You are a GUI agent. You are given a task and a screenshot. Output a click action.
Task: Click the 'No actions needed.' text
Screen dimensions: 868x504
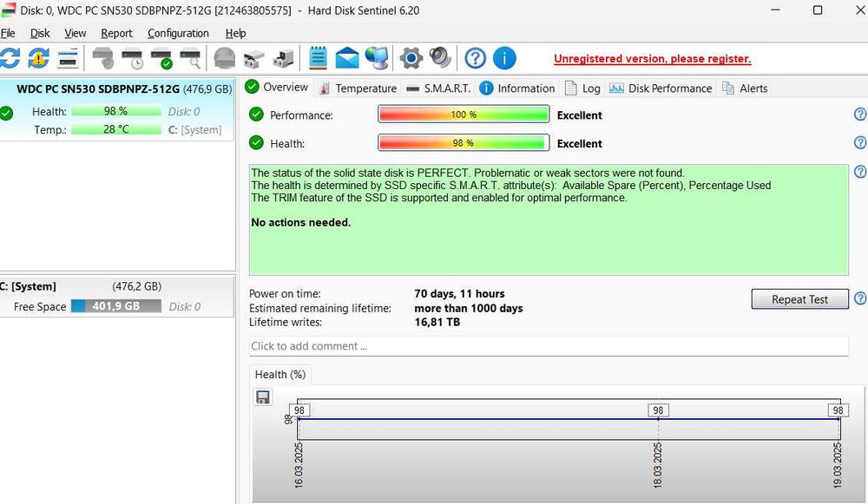(x=300, y=222)
